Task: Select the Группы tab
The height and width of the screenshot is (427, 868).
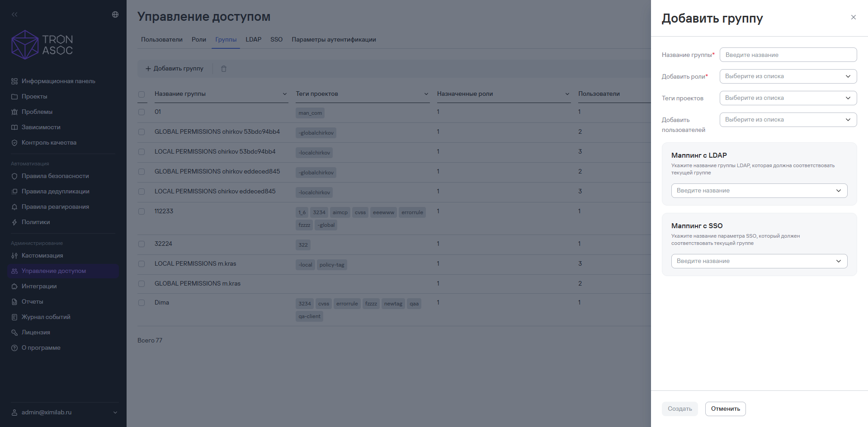Action: tap(226, 40)
